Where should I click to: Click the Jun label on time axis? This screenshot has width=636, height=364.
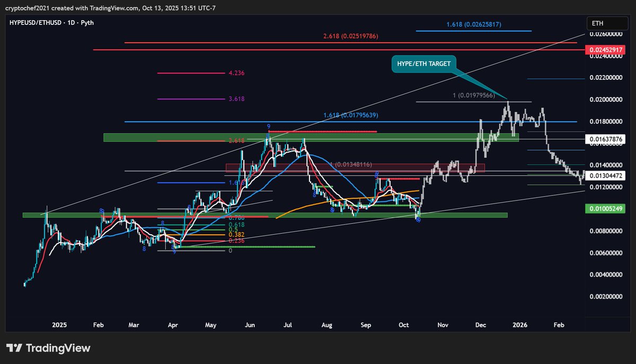point(251,324)
